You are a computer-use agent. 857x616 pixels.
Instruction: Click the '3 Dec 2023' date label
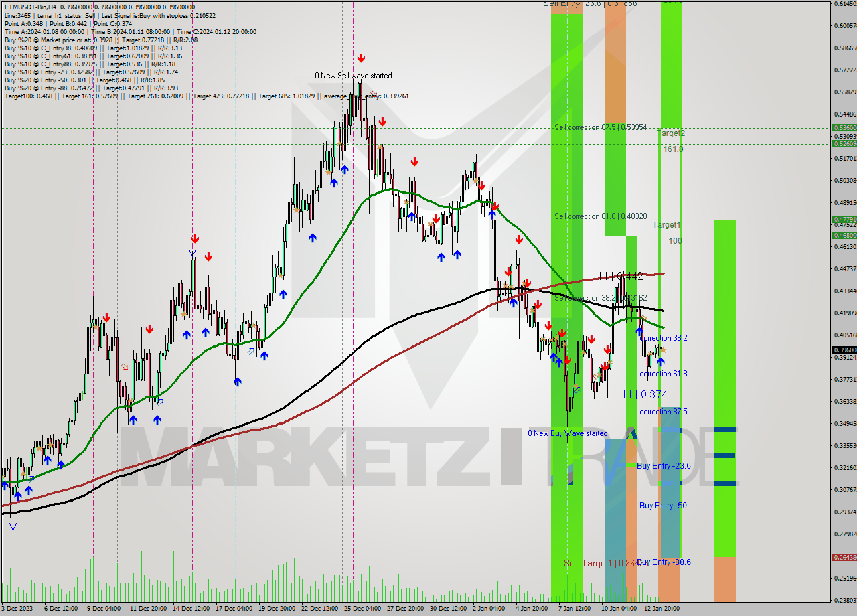[x=18, y=608]
